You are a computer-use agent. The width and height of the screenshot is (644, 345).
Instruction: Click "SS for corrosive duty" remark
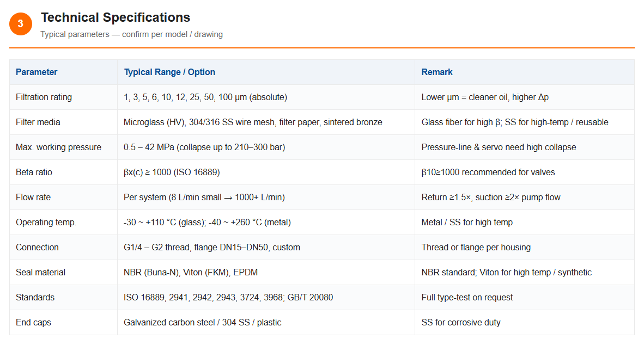[461, 323]
